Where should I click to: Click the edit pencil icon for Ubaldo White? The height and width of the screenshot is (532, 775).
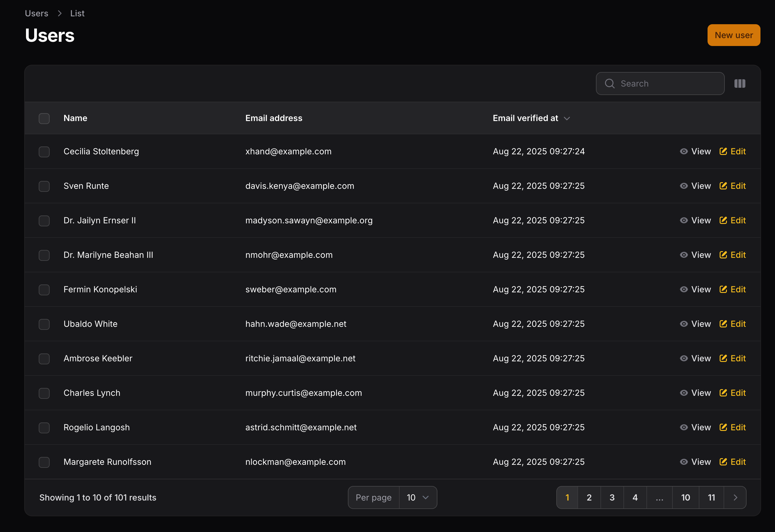[x=723, y=324]
